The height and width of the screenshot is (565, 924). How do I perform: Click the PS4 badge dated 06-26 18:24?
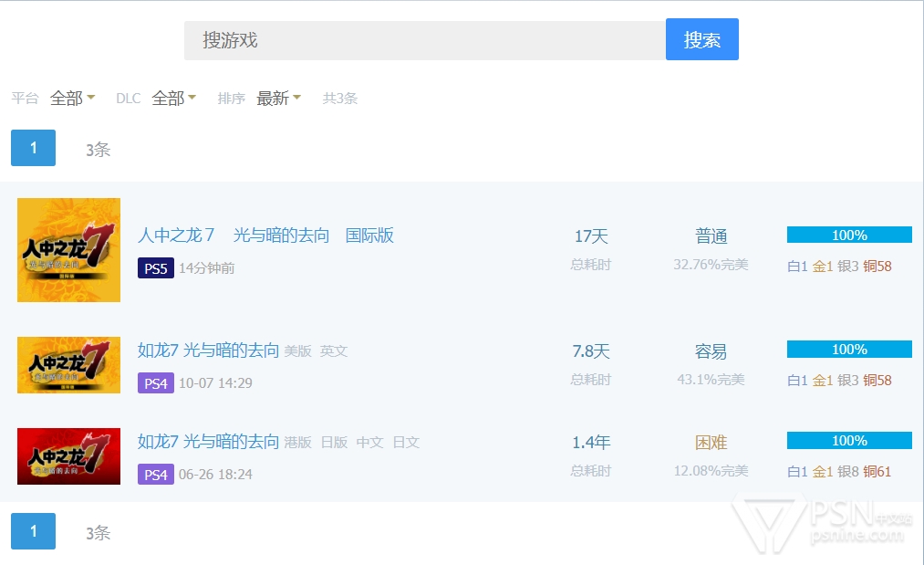point(155,475)
